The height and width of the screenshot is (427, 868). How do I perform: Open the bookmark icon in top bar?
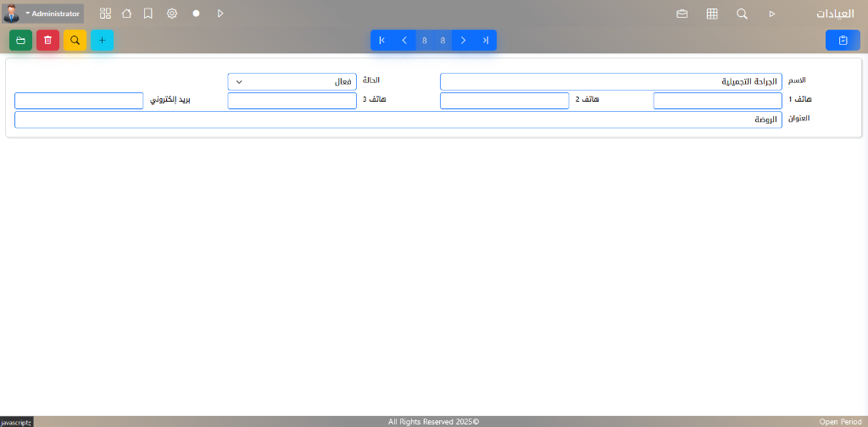click(x=148, y=14)
